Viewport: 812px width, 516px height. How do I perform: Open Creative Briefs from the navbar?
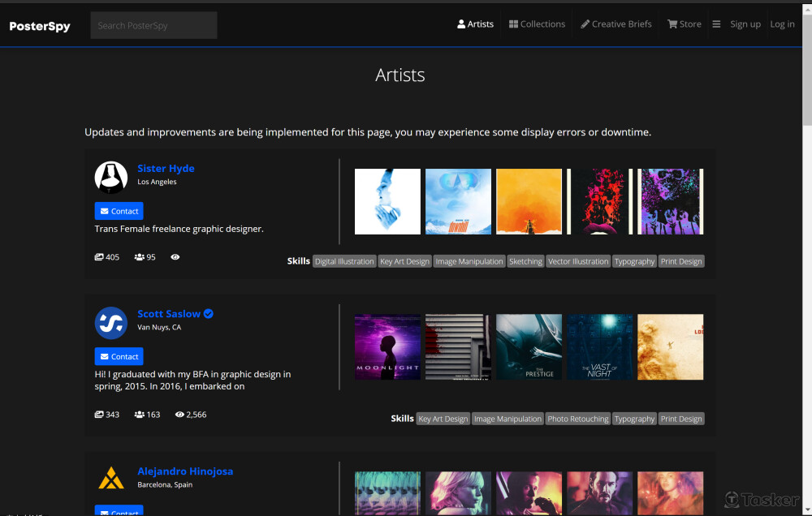point(616,24)
